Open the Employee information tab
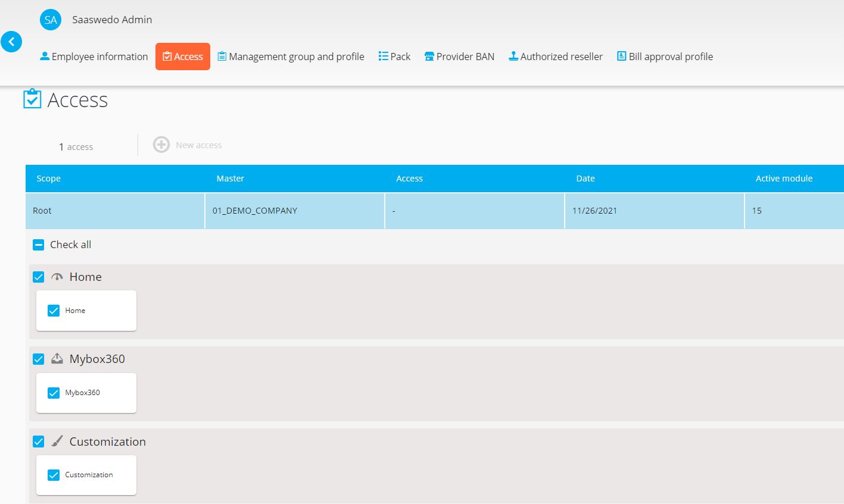The image size is (844, 504). click(x=94, y=57)
